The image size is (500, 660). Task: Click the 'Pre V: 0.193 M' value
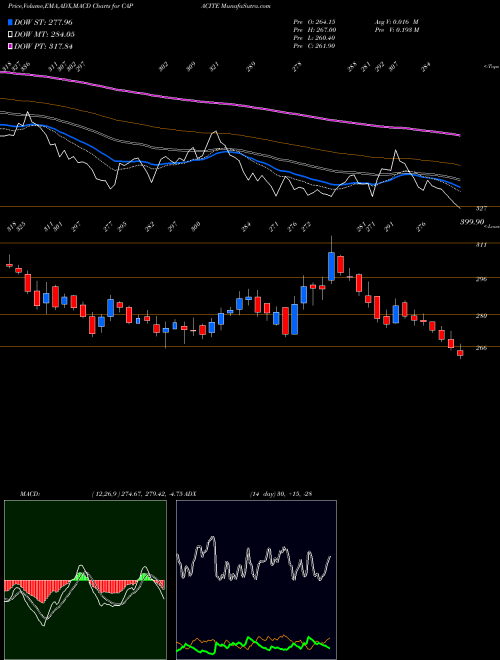(396, 30)
